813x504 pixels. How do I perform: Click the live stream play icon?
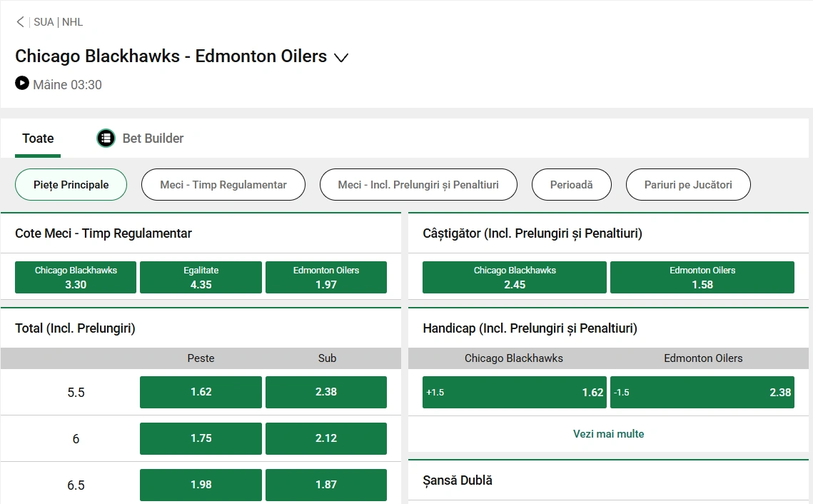tap(22, 84)
